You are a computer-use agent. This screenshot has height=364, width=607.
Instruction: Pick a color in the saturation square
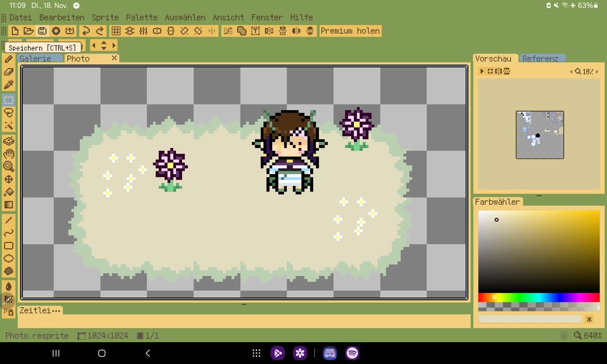[539, 251]
